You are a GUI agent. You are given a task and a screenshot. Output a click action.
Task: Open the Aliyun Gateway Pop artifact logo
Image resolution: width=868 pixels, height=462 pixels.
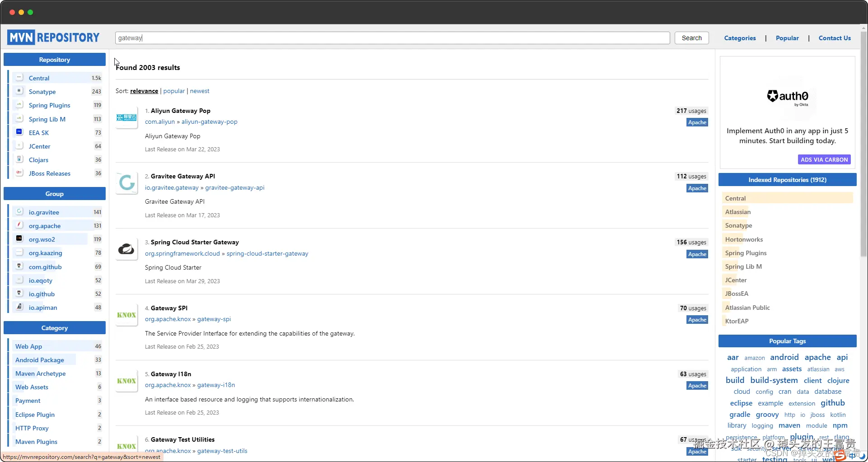(x=126, y=117)
